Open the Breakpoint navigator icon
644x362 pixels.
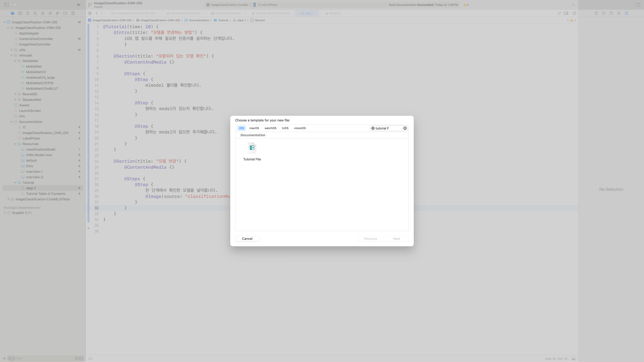pyautogui.click(x=65, y=13)
